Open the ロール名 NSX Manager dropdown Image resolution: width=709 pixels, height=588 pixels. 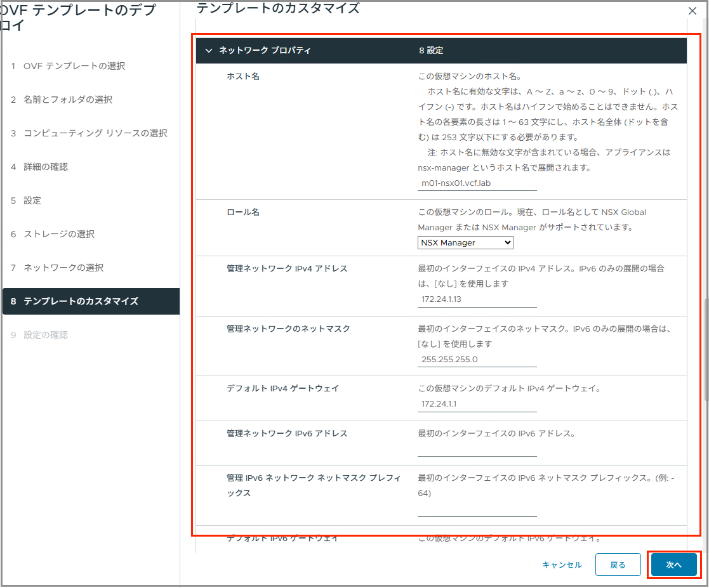(465, 243)
